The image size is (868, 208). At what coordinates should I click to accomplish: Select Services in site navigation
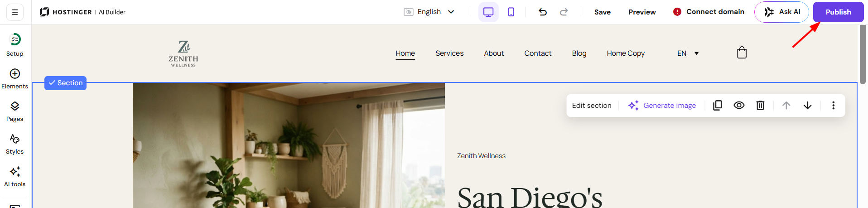pyautogui.click(x=449, y=53)
